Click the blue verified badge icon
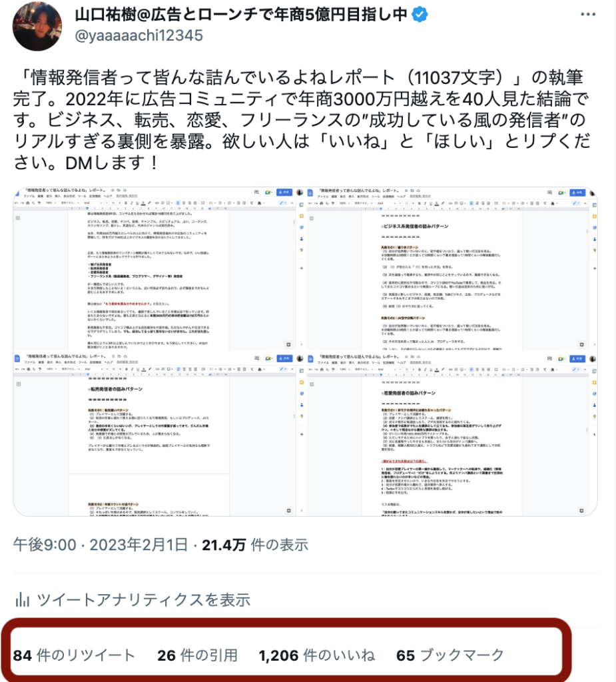The width and height of the screenshot is (616, 682). [x=420, y=15]
